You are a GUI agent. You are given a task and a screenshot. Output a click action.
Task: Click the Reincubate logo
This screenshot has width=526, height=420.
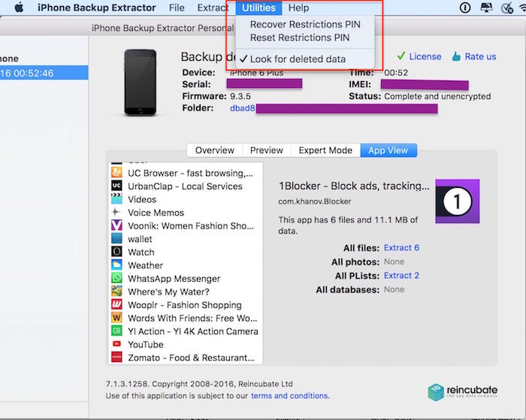pos(463,391)
